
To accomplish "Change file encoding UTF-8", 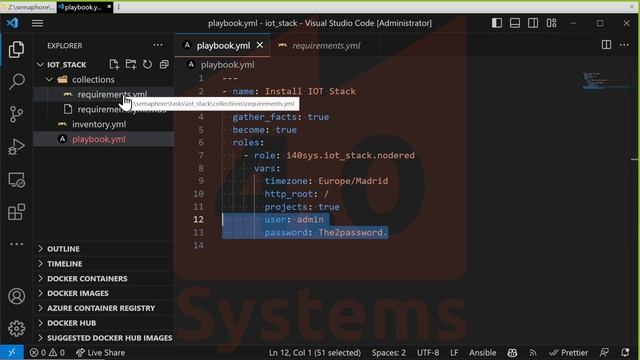I will (x=428, y=353).
